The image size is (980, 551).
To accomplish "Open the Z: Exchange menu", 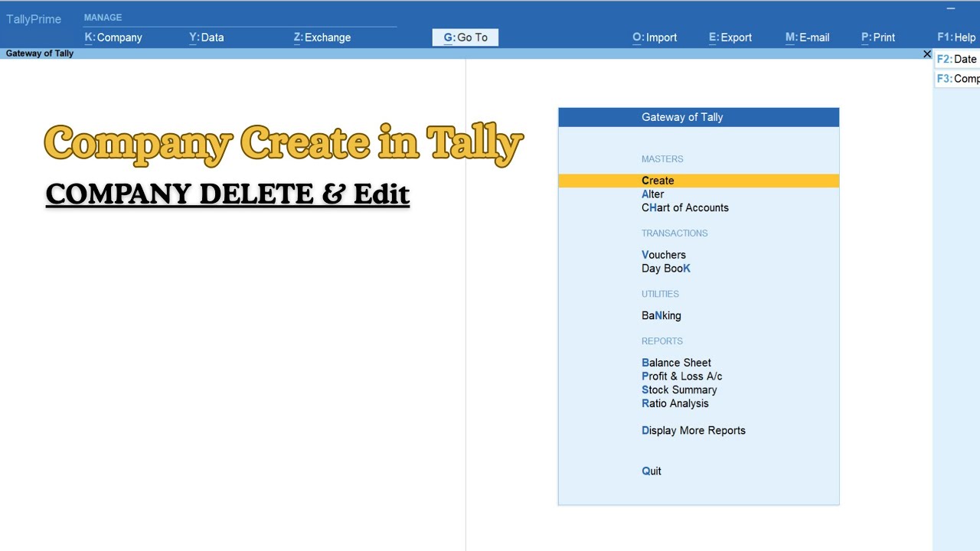I will coord(322,37).
